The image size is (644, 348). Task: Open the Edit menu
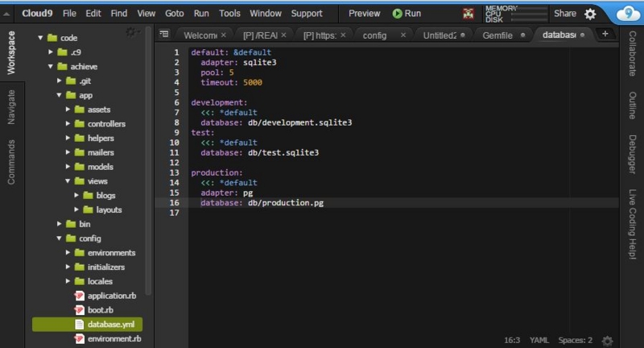pos(93,14)
